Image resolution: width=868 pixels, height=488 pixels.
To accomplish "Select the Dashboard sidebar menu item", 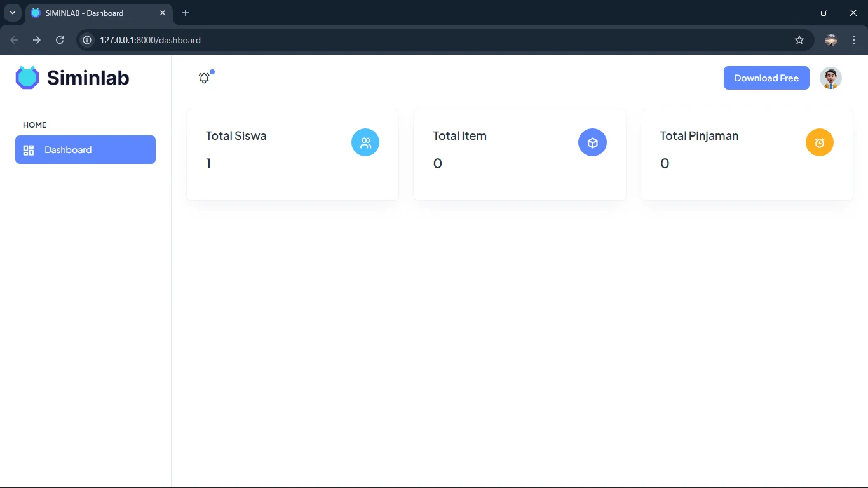I will (x=85, y=150).
